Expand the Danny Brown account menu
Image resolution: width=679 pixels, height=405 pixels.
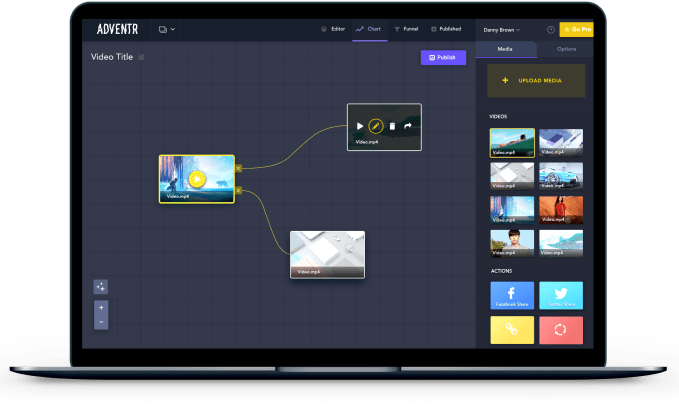(501, 30)
